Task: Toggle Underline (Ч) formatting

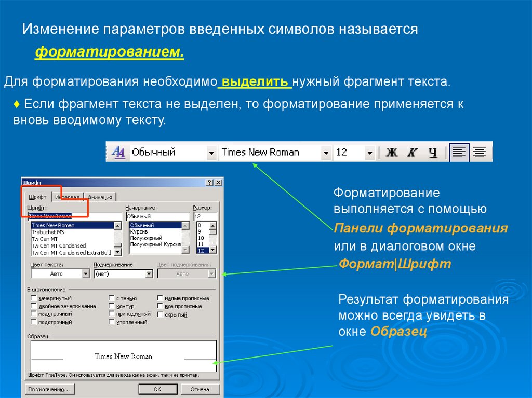Action: point(432,153)
